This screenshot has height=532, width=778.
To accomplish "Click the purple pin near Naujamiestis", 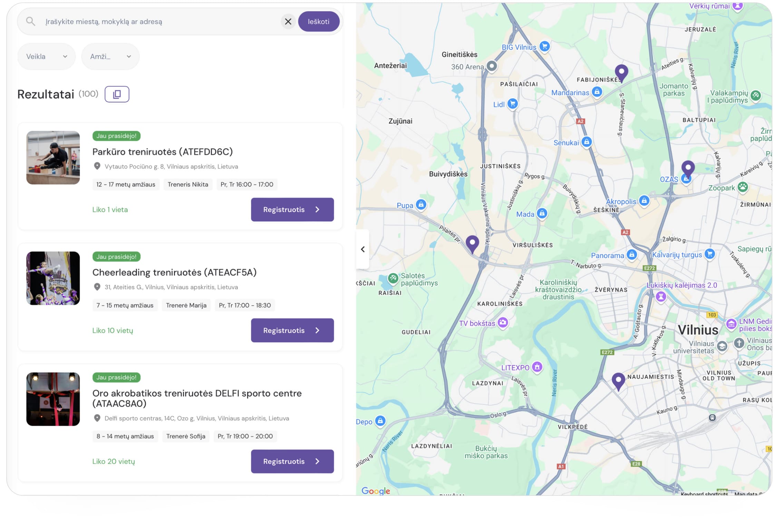I will click(618, 380).
